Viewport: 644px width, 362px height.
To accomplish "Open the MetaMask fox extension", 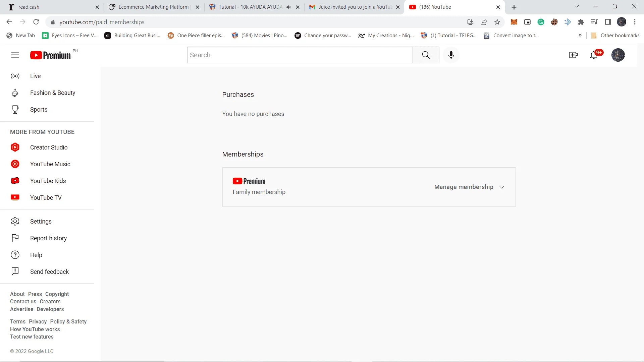I will pyautogui.click(x=514, y=22).
